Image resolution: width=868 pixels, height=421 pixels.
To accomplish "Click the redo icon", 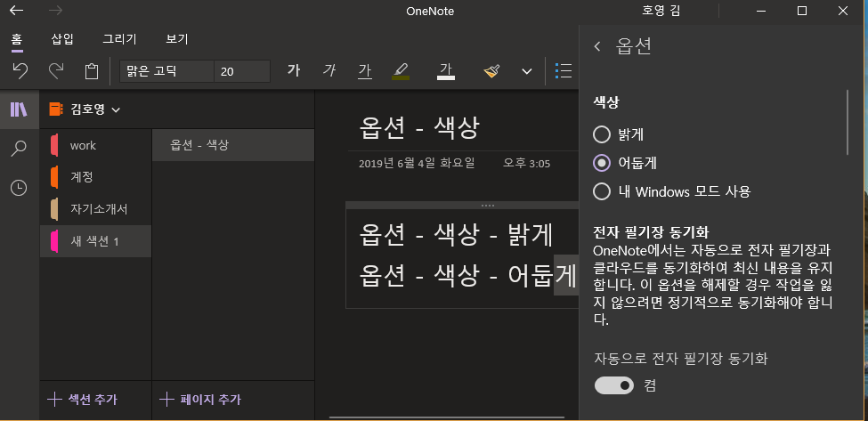I will [56, 71].
